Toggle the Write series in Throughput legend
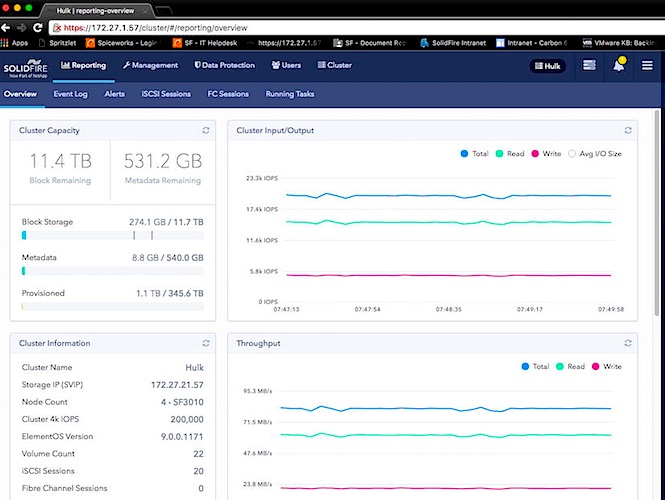 (607, 366)
